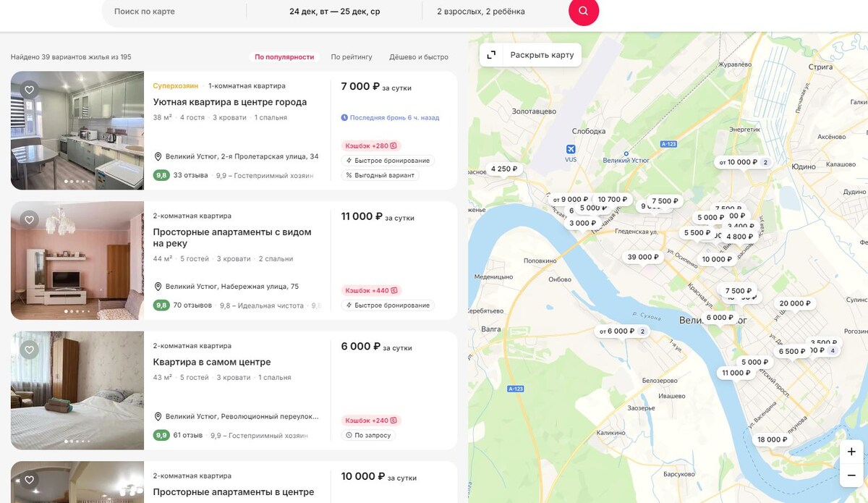Viewport: 868px width, 503px height.
Task: Select the 3 000 ₽ map price marker
Action: (x=583, y=224)
